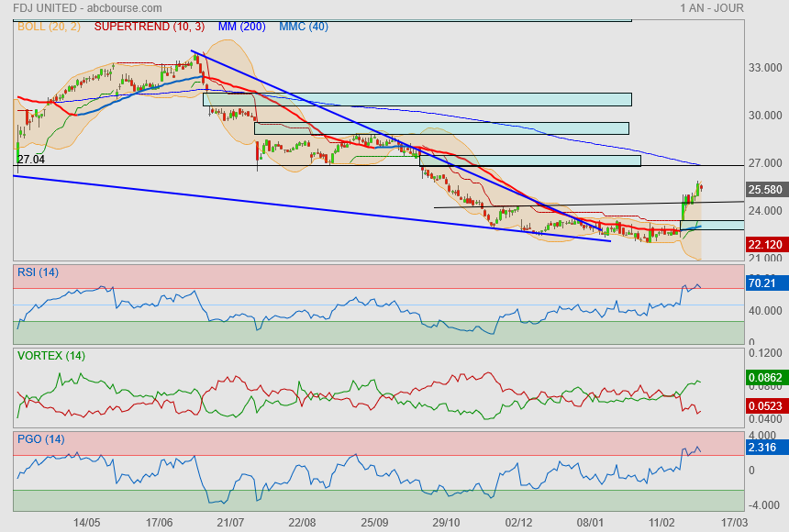This screenshot has width=789, height=532.
Task: Click the current price tag 25.580
Action: tap(766, 190)
